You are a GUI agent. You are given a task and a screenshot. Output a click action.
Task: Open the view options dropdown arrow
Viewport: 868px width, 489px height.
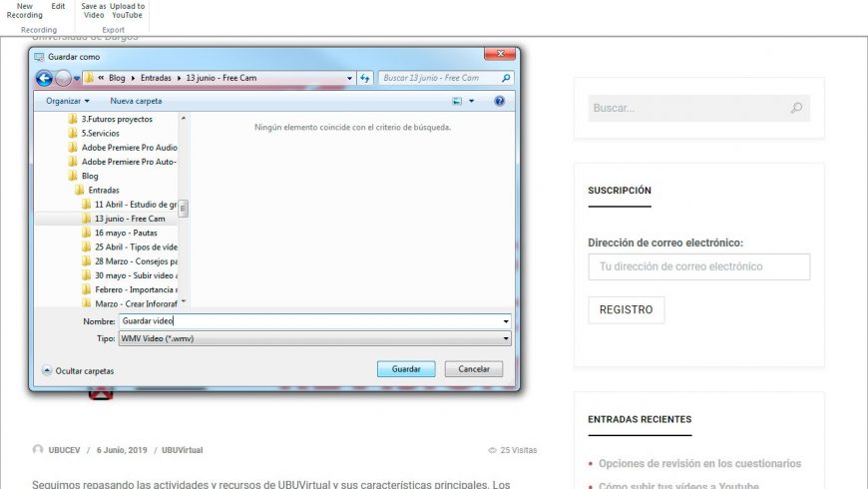point(472,101)
